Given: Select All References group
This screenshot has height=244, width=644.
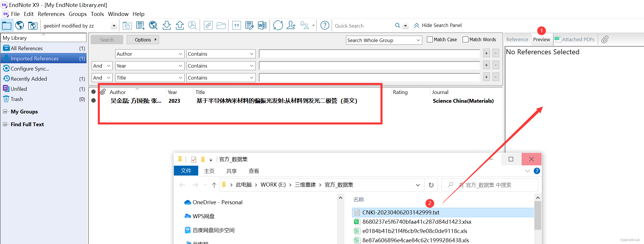Looking at the screenshot, I should click(x=44, y=48).
